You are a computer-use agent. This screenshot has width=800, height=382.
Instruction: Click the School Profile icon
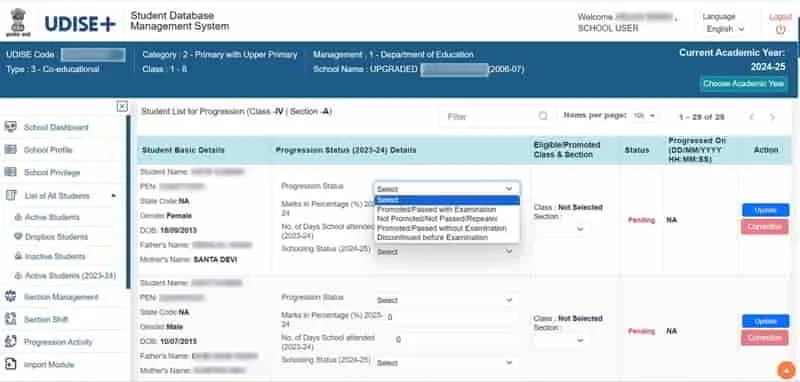pos(10,149)
